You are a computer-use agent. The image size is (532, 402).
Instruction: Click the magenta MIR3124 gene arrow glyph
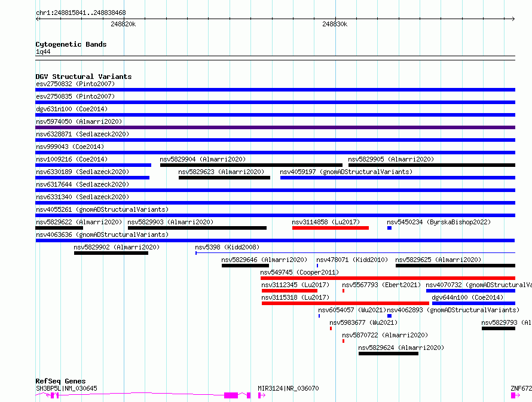coord(262,395)
